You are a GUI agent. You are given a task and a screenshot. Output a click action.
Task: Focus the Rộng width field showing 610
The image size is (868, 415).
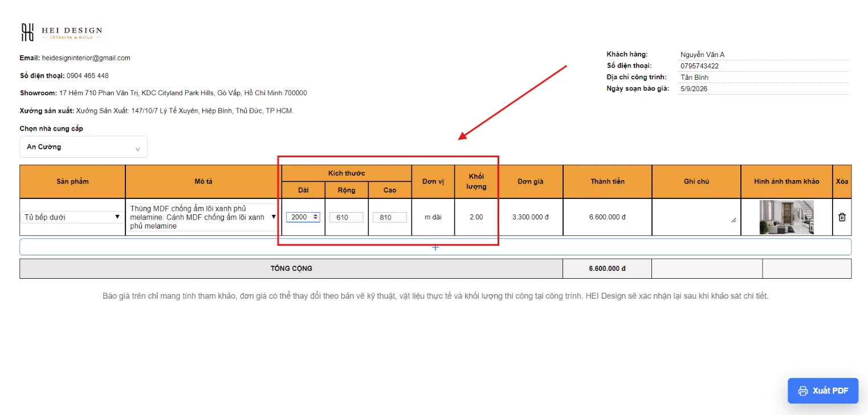click(347, 217)
